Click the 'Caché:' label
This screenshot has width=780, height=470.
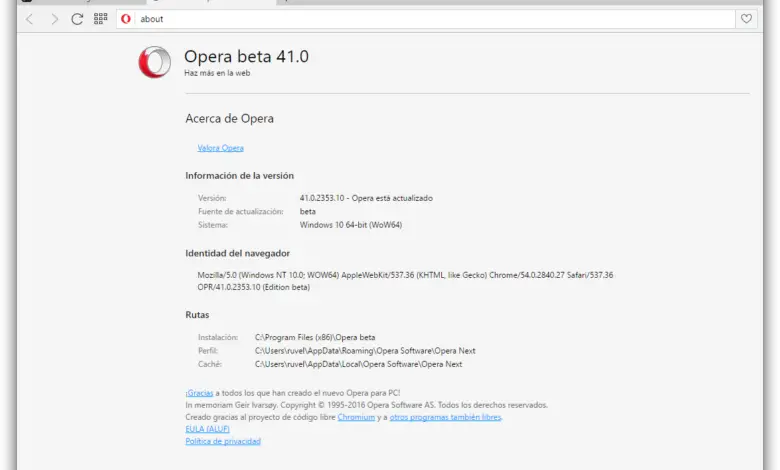209,364
